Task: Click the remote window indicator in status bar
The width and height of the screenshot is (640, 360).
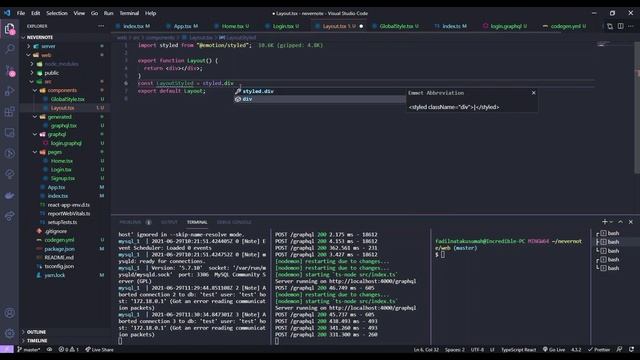Action: point(7,349)
